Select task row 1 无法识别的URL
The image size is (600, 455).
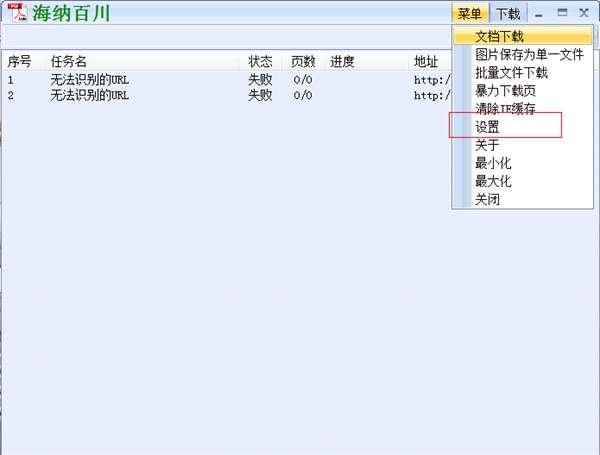227,80
